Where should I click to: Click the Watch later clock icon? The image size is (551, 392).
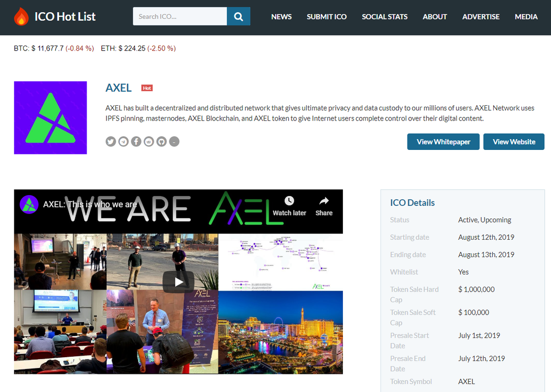[289, 201]
